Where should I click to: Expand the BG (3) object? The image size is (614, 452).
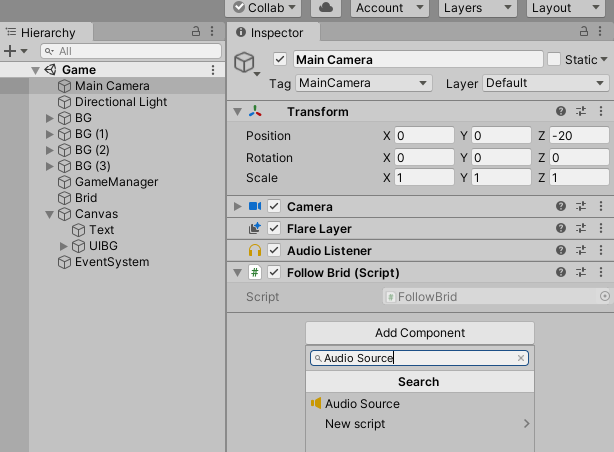tap(49, 166)
